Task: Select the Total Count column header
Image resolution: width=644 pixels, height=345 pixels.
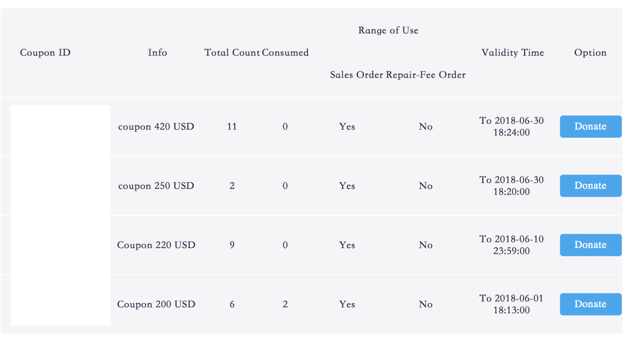Action: [x=233, y=52]
